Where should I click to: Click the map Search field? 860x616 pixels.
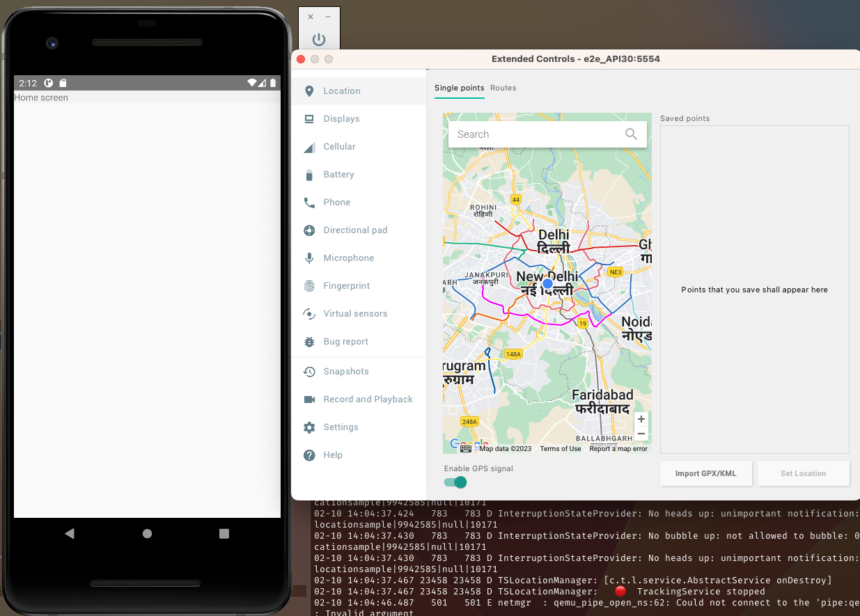coord(536,134)
